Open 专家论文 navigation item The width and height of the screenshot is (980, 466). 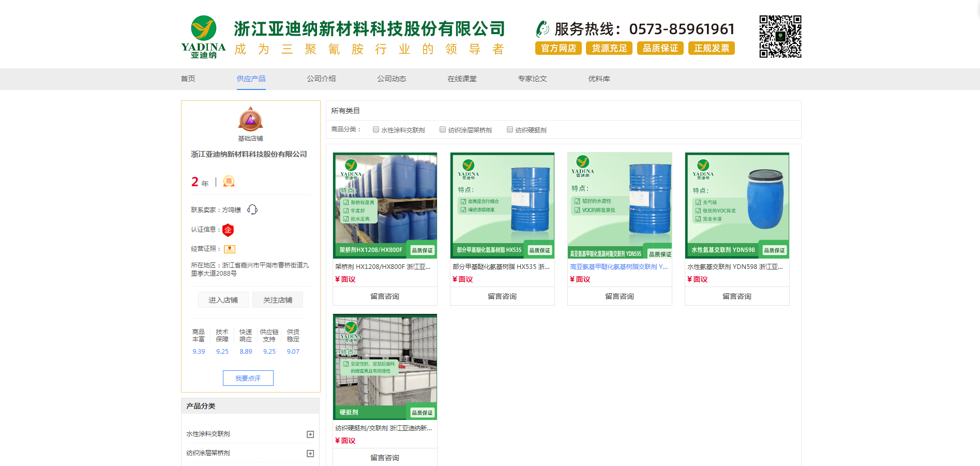tap(533, 79)
